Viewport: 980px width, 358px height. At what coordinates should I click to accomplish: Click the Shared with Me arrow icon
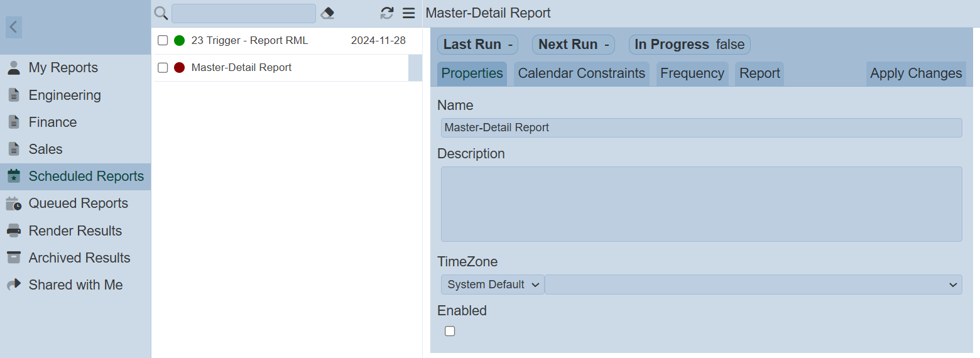point(14,285)
